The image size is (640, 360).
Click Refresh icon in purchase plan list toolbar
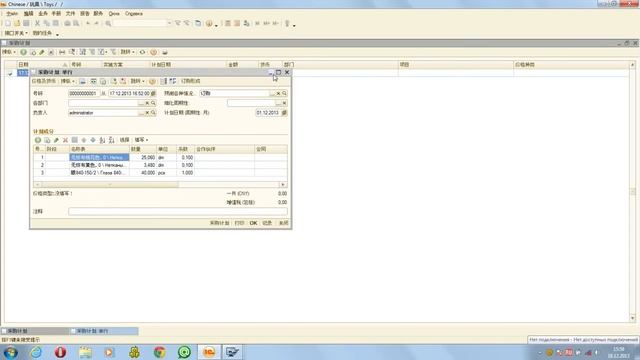pos(142,52)
